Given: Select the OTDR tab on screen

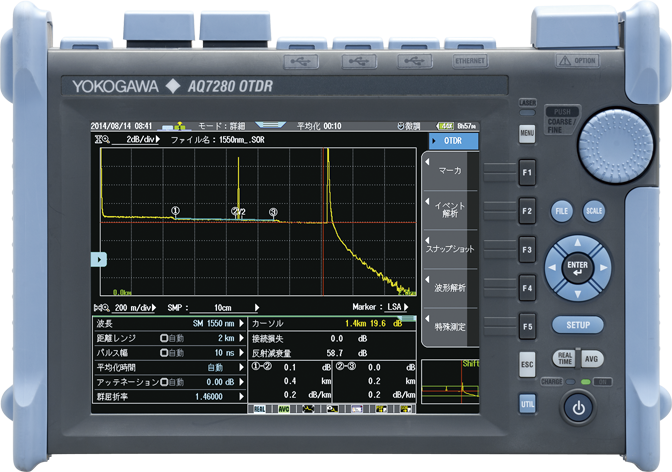Looking at the screenshot, I should [454, 141].
